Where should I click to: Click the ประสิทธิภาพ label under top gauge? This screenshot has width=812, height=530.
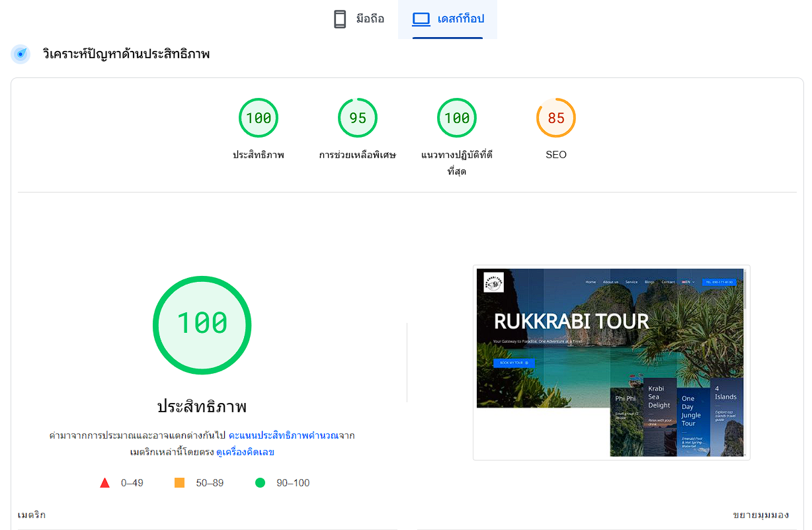click(x=259, y=155)
